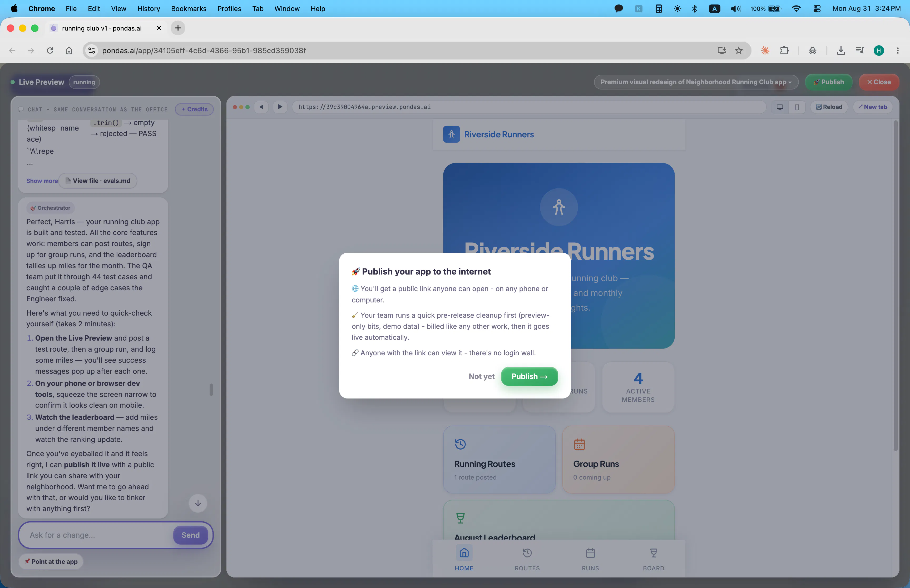Click the Active Members stat card

click(x=638, y=387)
